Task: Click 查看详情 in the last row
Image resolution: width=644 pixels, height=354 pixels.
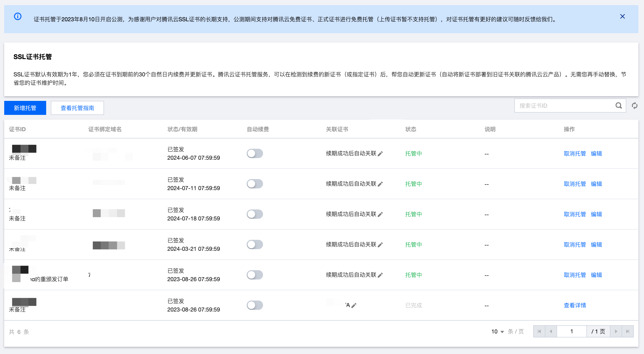Action: tap(575, 305)
